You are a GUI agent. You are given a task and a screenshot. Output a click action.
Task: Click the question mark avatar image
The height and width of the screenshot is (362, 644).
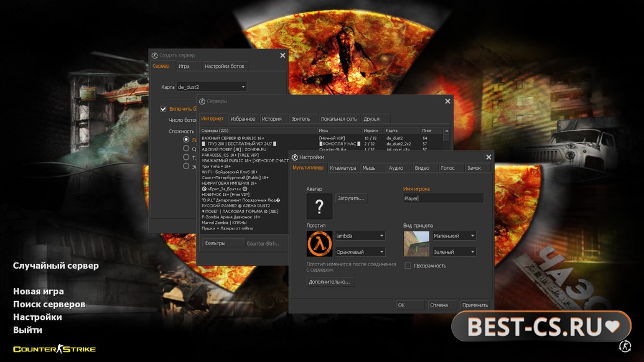[319, 206]
